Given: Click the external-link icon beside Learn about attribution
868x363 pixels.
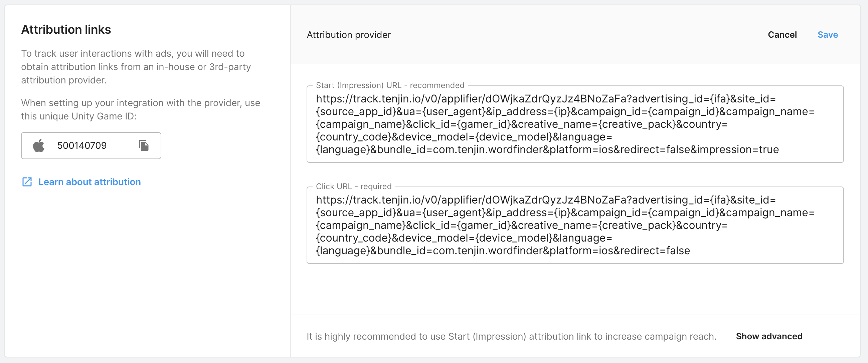Looking at the screenshot, I should click(27, 182).
